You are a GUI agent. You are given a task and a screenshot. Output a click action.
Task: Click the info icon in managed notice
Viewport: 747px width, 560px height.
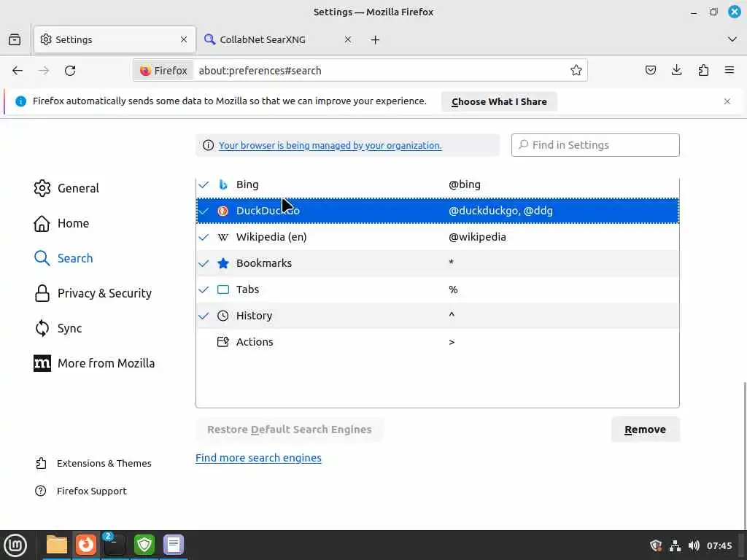[x=208, y=145]
